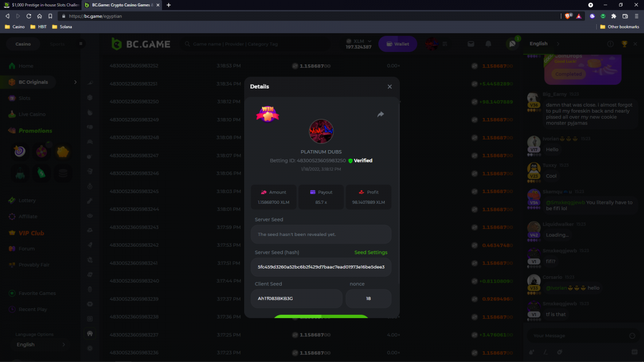Click the info icon in chat header
Viewport: 644px width, 362px height.
(x=610, y=44)
